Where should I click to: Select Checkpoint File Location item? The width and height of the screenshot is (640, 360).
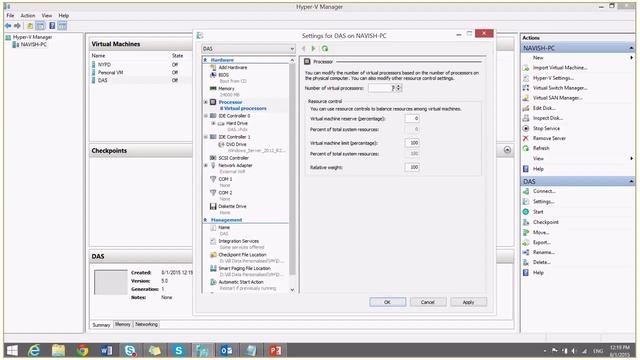(242, 255)
